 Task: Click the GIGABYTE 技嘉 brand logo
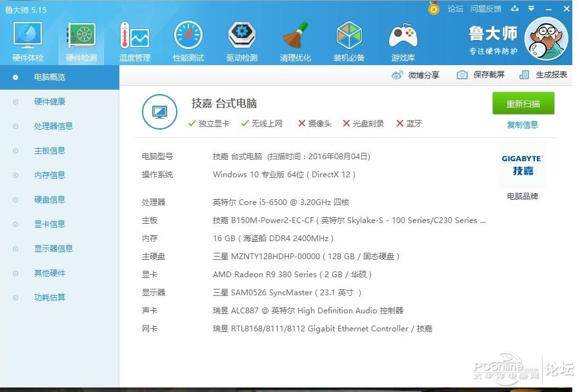point(523,165)
